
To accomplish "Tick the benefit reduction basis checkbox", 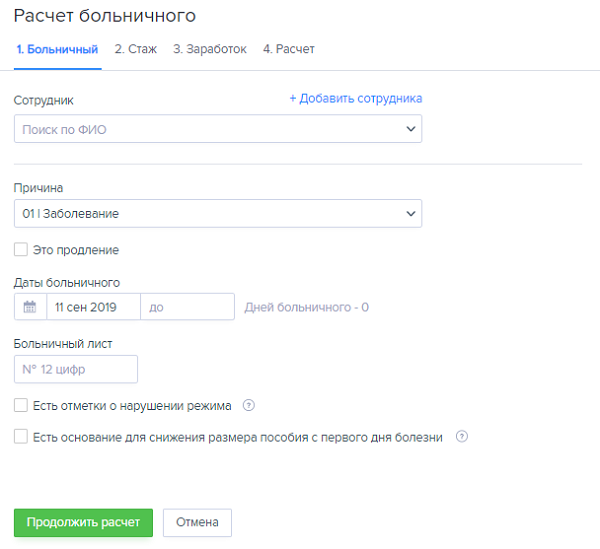I will 21,437.
